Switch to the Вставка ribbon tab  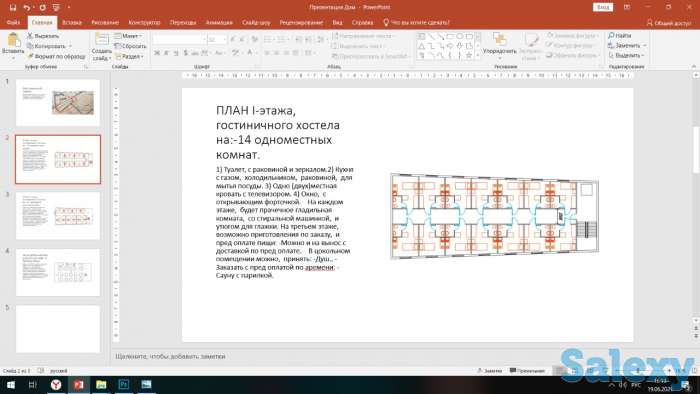pos(71,22)
